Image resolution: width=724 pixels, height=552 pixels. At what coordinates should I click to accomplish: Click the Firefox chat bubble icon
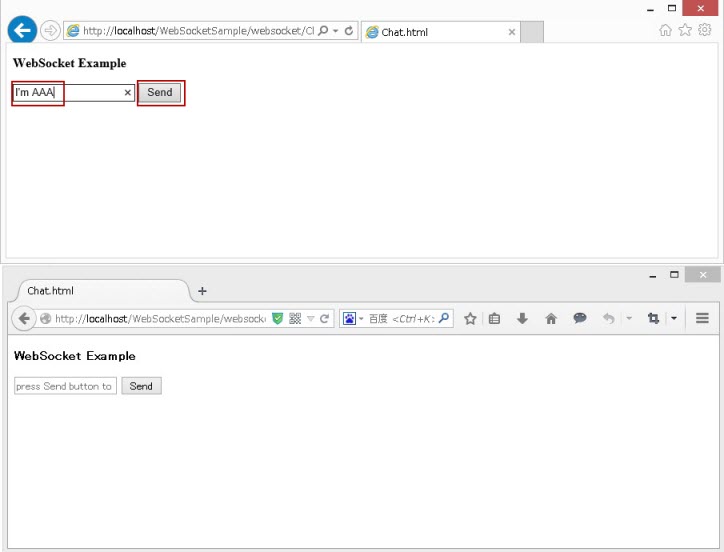point(580,318)
